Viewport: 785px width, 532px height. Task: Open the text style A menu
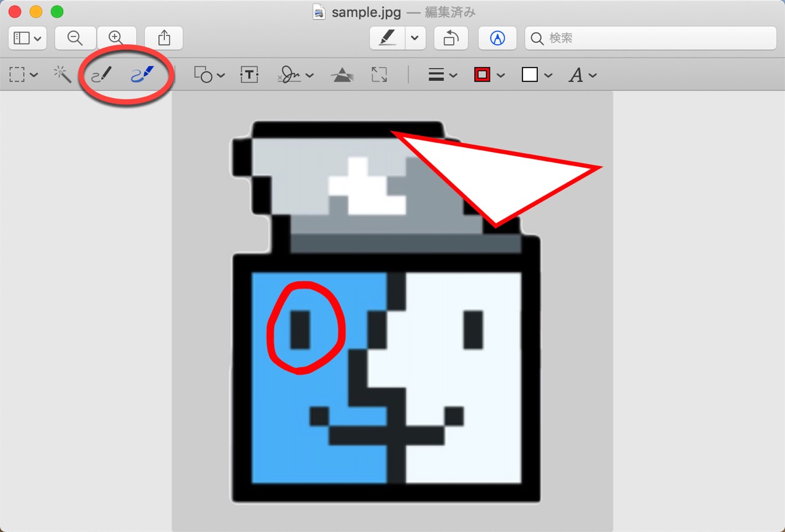(583, 75)
